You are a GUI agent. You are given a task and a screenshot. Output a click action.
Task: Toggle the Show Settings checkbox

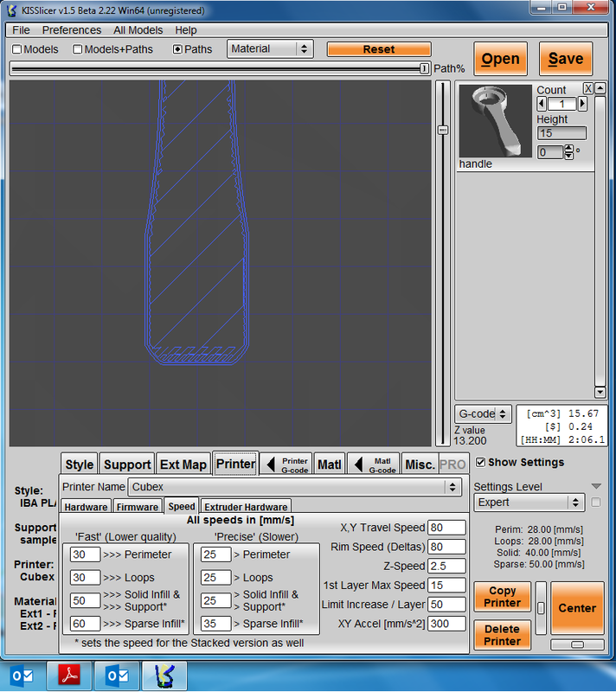[480, 462]
